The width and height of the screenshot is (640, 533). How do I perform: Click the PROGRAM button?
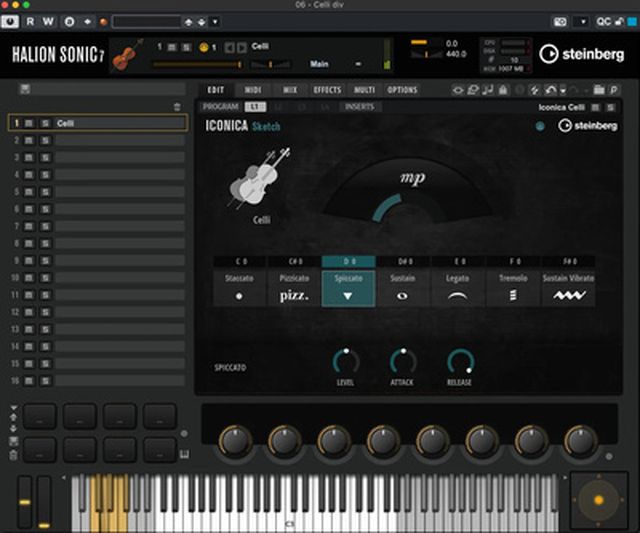221,107
